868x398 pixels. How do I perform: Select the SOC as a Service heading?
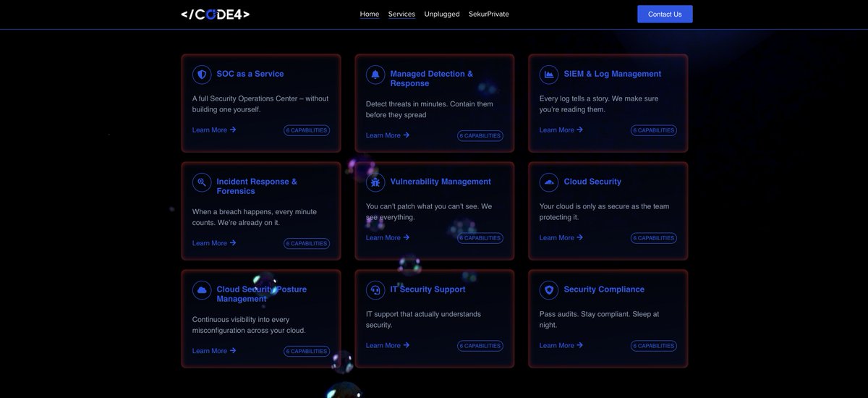coord(250,74)
